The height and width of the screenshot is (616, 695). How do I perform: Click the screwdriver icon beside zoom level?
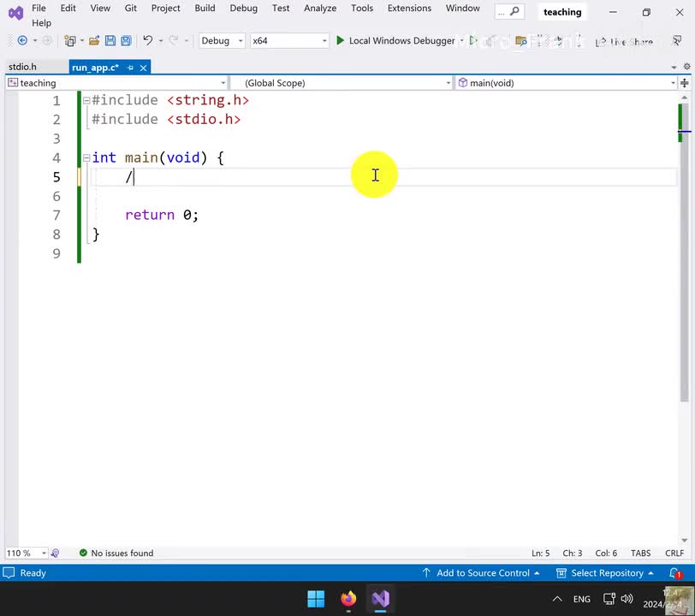(55, 553)
